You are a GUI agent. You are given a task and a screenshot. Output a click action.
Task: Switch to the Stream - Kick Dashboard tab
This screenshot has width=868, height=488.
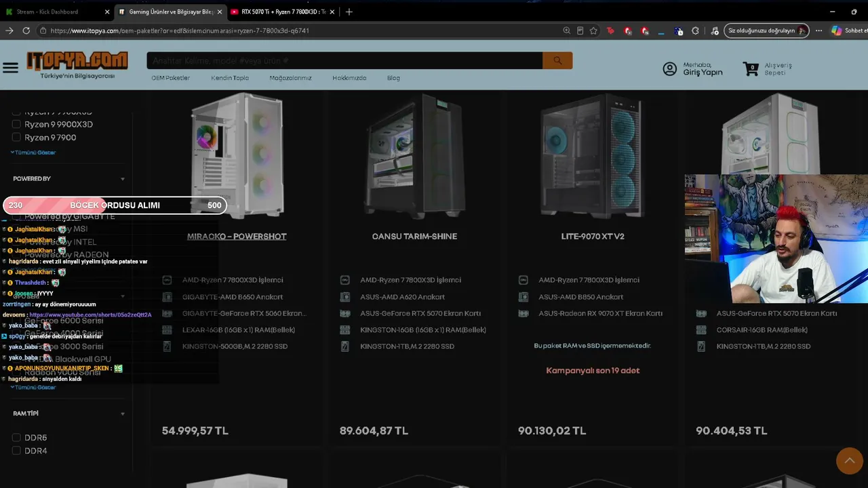click(x=57, y=12)
